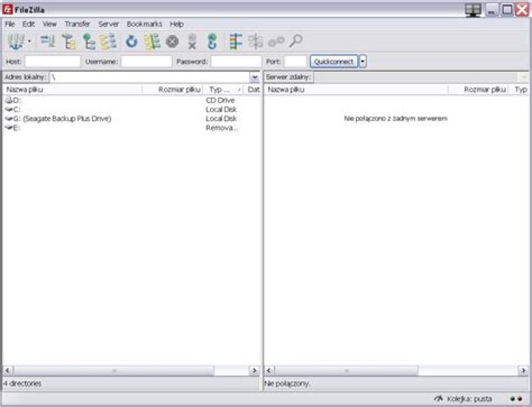Click the activity indicator dots in status bar

pos(516,399)
